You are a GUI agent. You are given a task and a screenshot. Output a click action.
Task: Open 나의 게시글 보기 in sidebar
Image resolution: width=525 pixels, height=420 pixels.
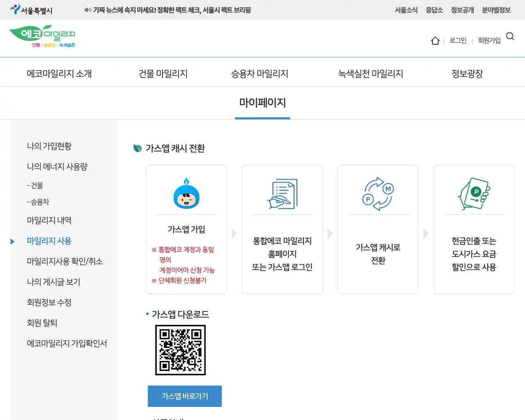(x=54, y=282)
